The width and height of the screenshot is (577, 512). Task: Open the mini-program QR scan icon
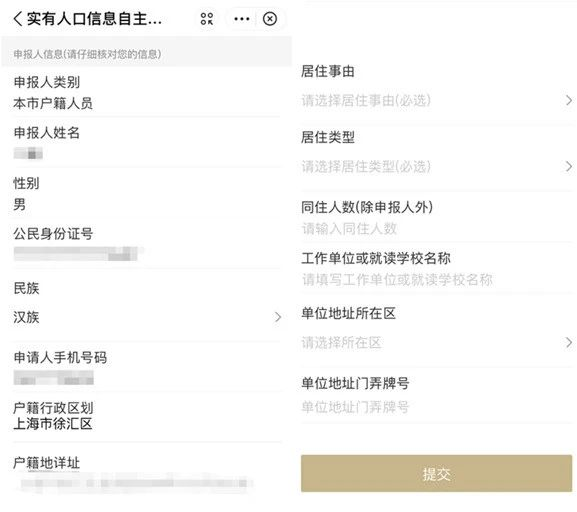pos(207,19)
